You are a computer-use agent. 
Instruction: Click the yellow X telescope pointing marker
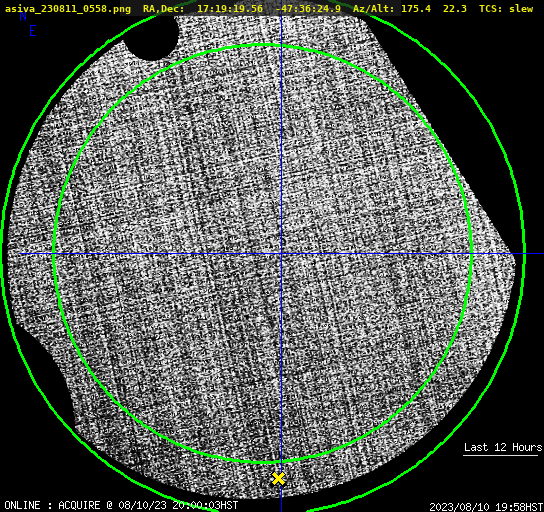278,478
